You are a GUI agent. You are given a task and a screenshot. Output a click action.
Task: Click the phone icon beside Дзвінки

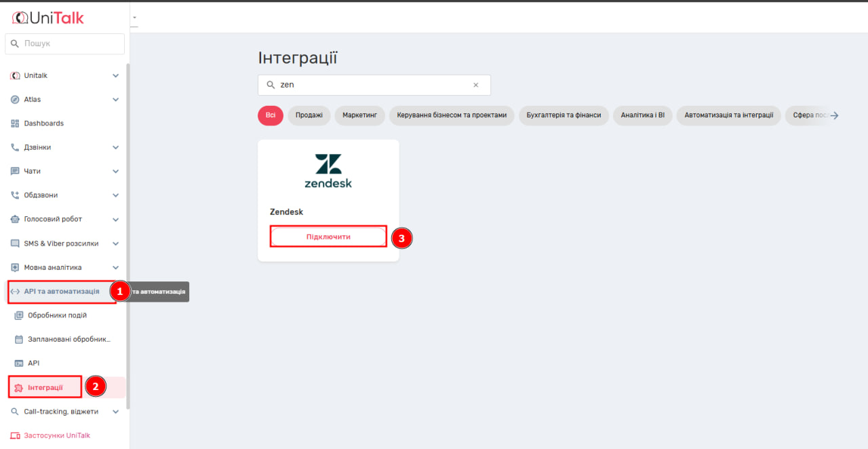[x=15, y=147]
